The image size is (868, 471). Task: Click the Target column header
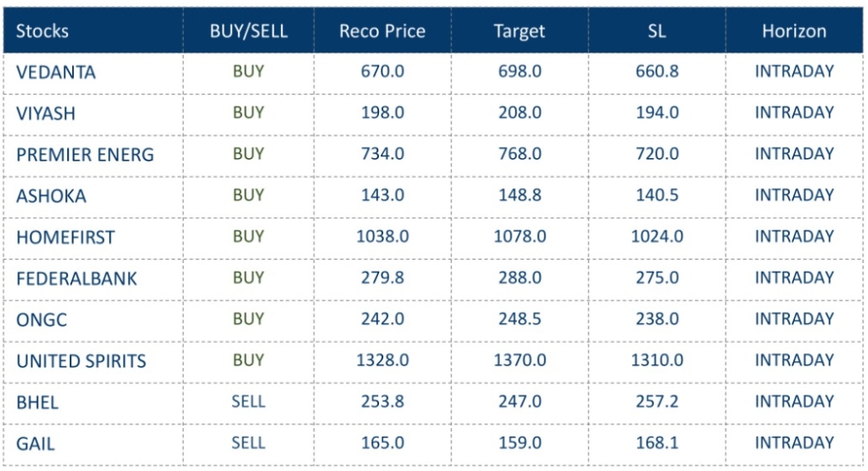[519, 31]
